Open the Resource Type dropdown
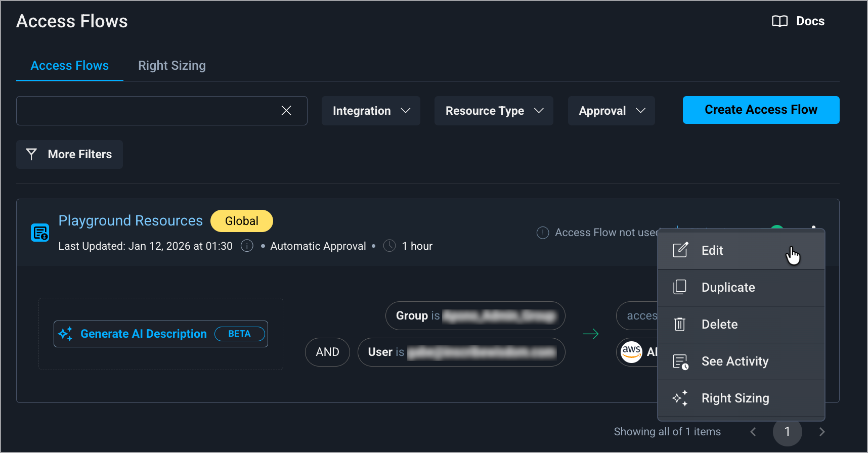Image resolution: width=868 pixels, height=453 pixels. [x=494, y=111]
